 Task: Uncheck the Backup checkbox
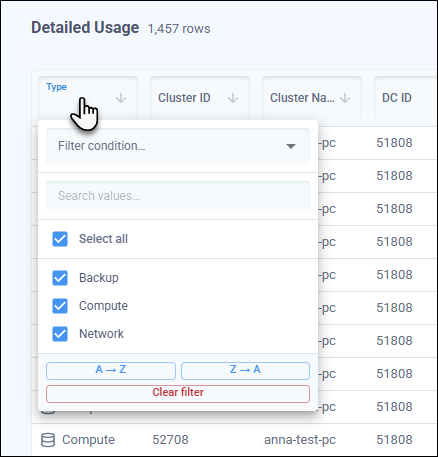[x=60, y=278]
